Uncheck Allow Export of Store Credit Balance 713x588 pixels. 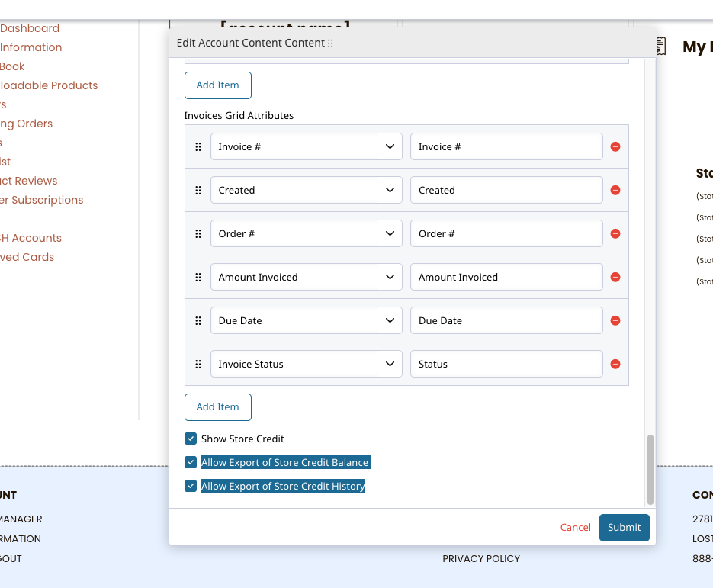tap(191, 462)
